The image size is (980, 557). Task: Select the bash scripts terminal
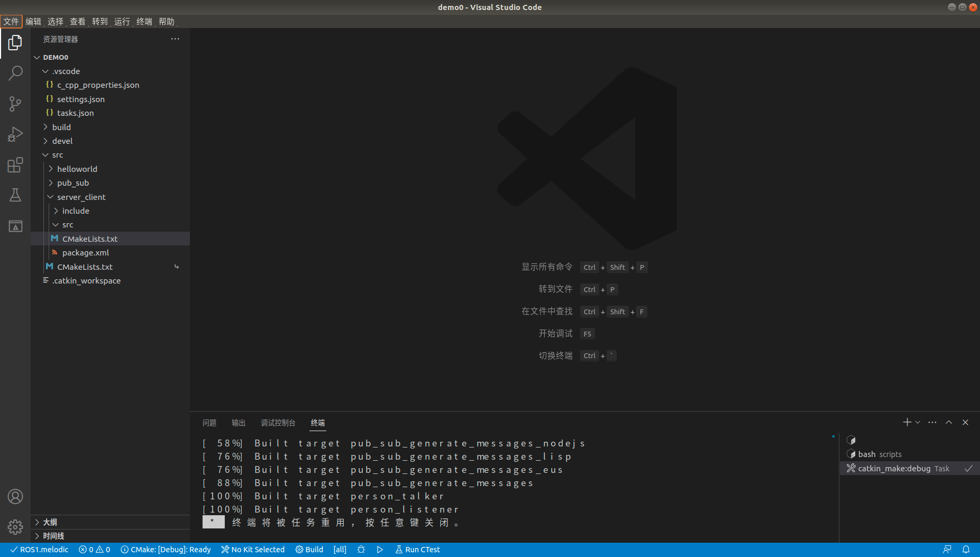pos(910,454)
